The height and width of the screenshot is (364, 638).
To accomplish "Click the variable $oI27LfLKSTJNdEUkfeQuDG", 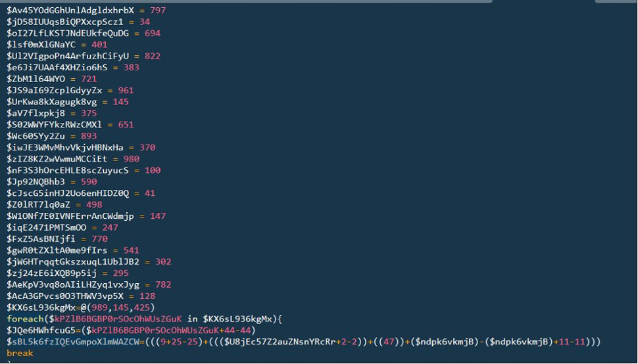I will (x=68, y=33).
